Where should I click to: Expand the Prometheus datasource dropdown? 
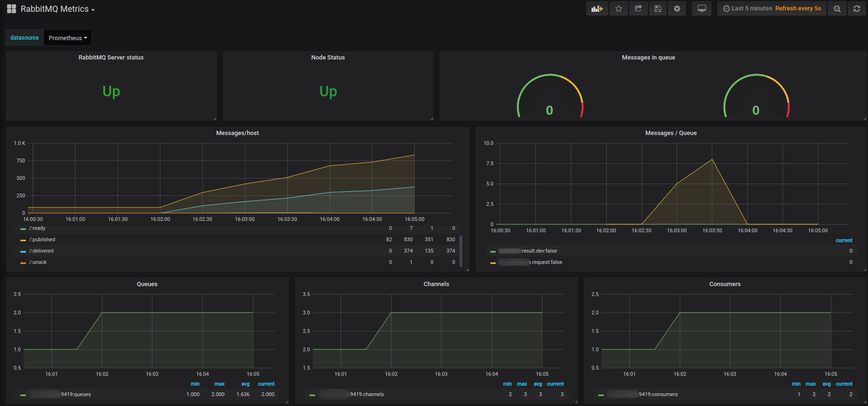pyautogui.click(x=67, y=38)
